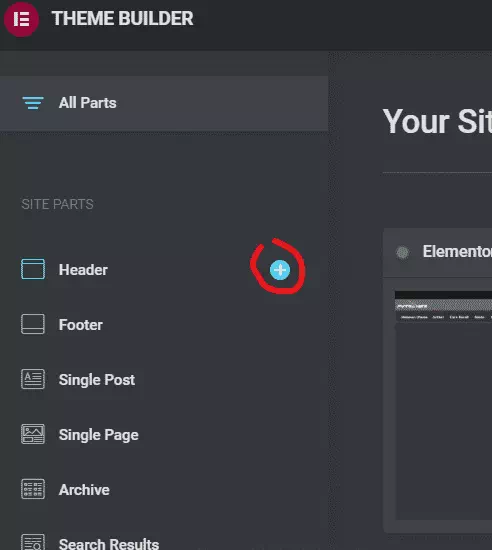The width and height of the screenshot is (492, 550).
Task: Open the header template preview thumbnail
Action: click(443, 405)
